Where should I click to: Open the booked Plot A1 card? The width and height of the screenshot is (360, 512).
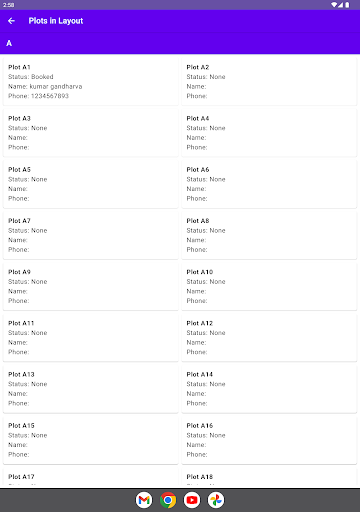tap(91, 81)
